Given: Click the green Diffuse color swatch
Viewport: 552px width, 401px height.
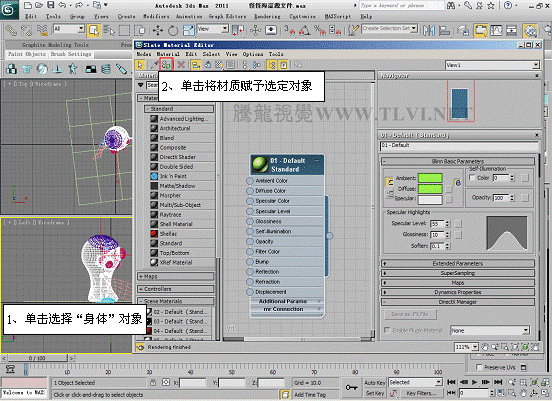Looking at the screenshot, I should (x=430, y=189).
